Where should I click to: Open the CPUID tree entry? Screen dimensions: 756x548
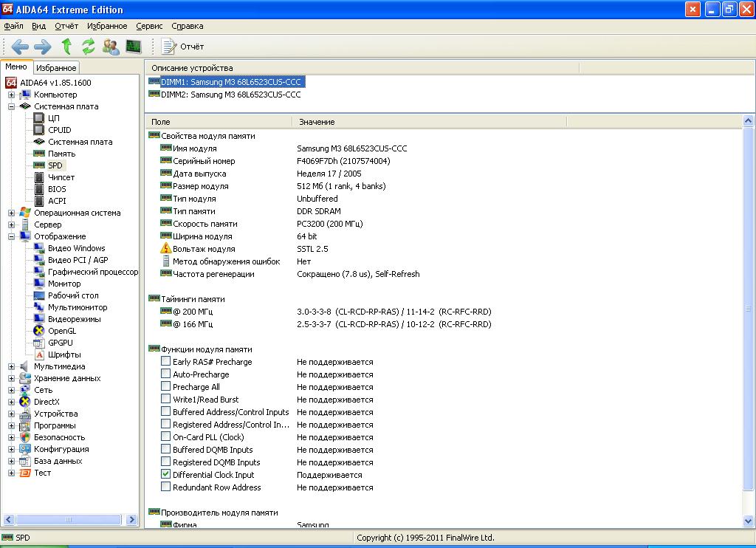point(59,130)
